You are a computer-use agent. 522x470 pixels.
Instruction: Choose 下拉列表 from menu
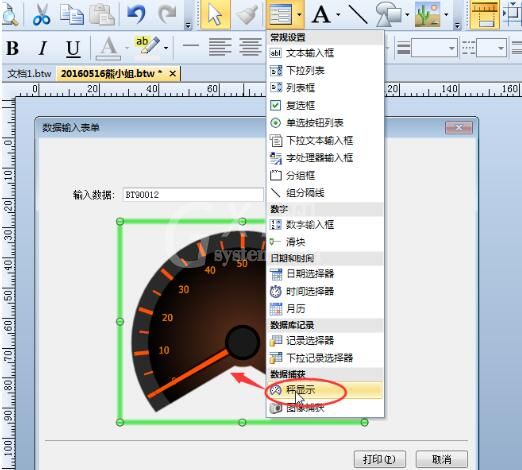pyautogui.click(x=325, y=70)
